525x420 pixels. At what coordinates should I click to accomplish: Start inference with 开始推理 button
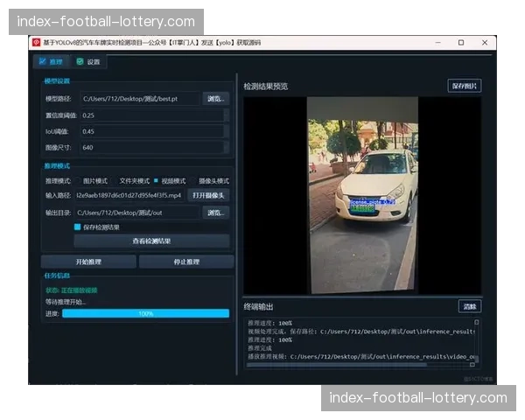click(88, 262)
